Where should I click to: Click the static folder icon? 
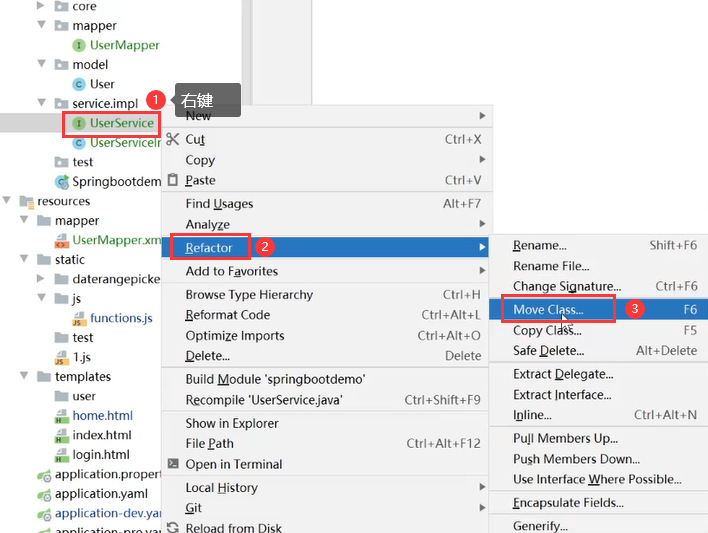[44, 260]
